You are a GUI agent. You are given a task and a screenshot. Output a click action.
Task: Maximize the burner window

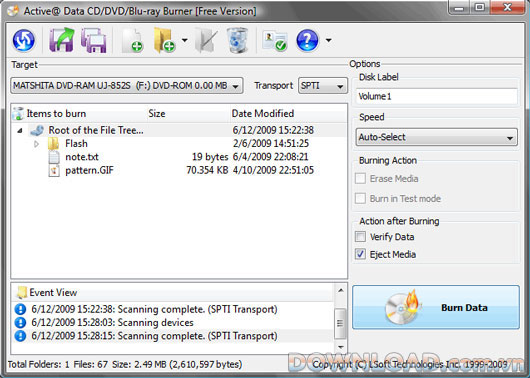pos(479,7)
